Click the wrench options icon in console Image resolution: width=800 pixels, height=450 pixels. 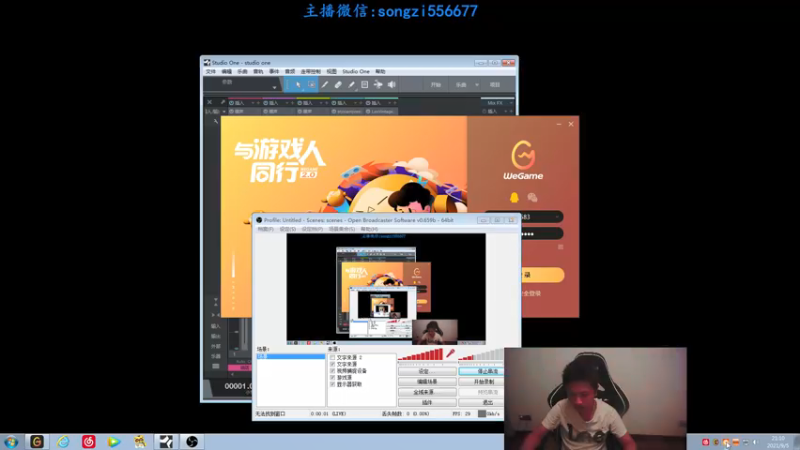(x=222, y=102)
